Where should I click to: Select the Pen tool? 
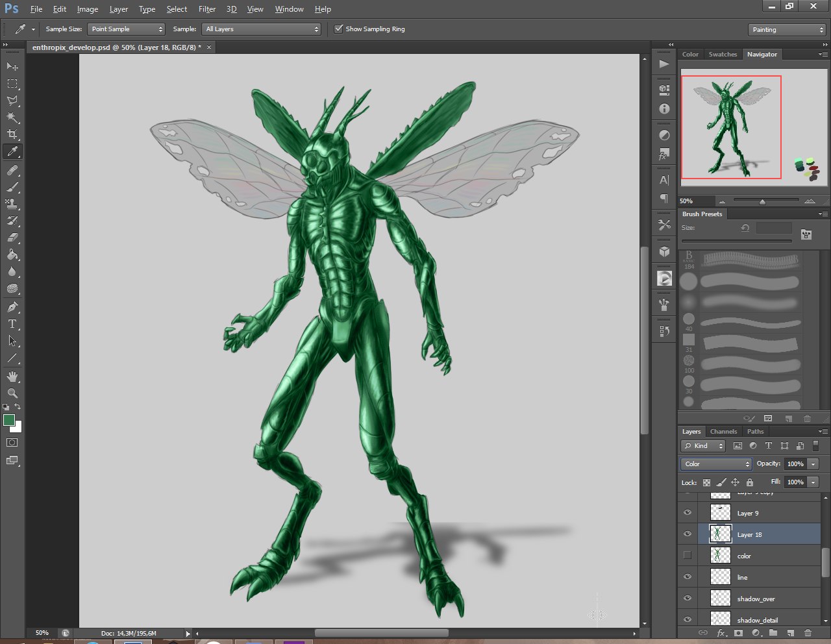tap(12, 307)
